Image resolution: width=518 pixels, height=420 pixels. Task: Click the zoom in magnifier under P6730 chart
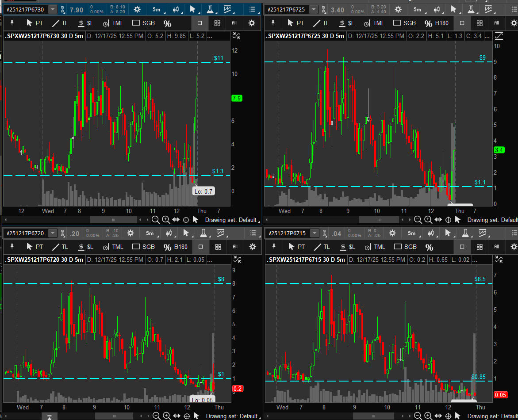click(166, 220)
